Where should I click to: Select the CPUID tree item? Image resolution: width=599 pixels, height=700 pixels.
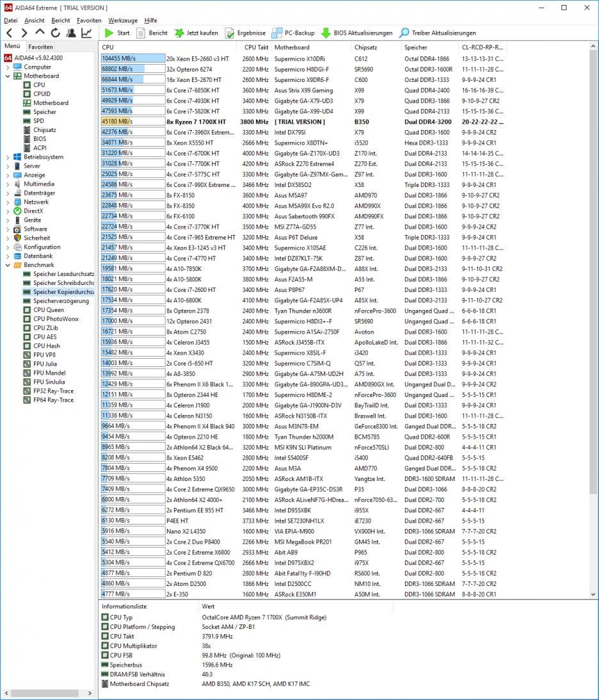click(37, 94)
